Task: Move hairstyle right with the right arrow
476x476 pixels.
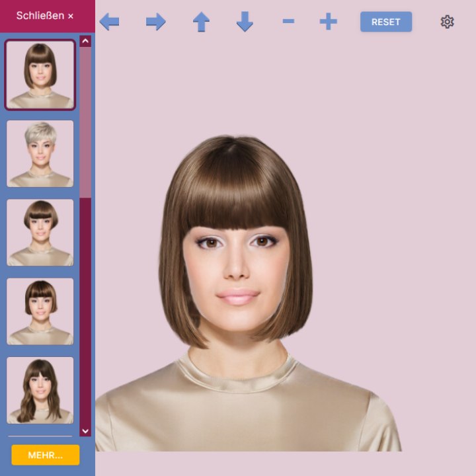Action: click(x=156, y=22)
